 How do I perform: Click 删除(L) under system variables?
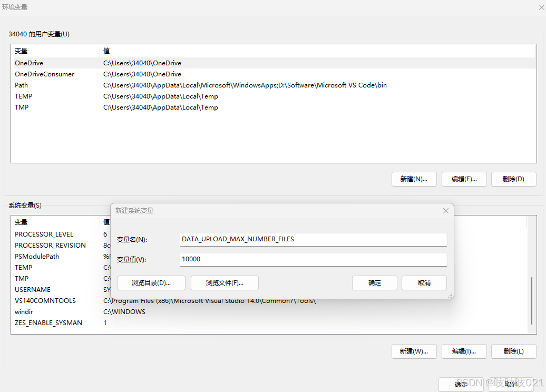pyautogui.click(x=513, y=351)
